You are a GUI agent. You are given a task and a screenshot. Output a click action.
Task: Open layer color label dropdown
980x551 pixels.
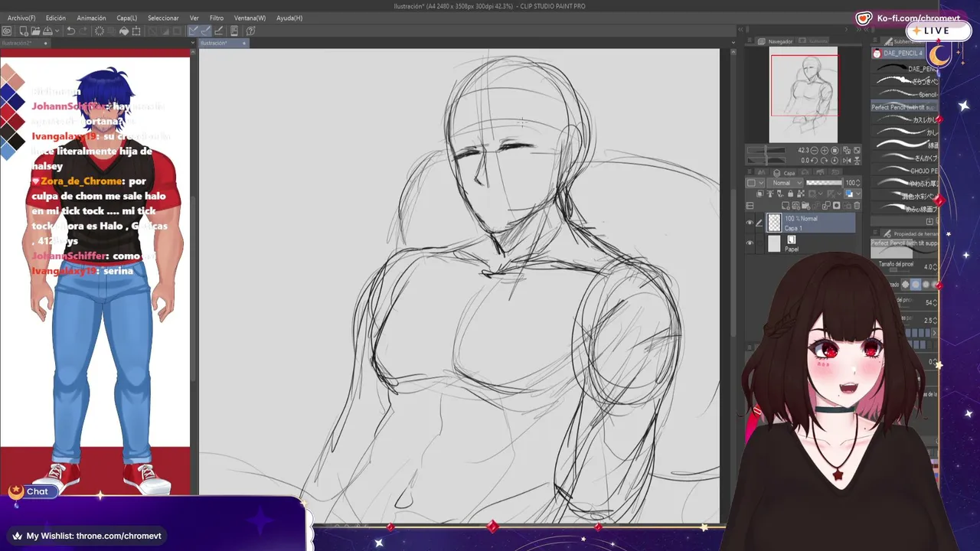click(x=756, y=183)
